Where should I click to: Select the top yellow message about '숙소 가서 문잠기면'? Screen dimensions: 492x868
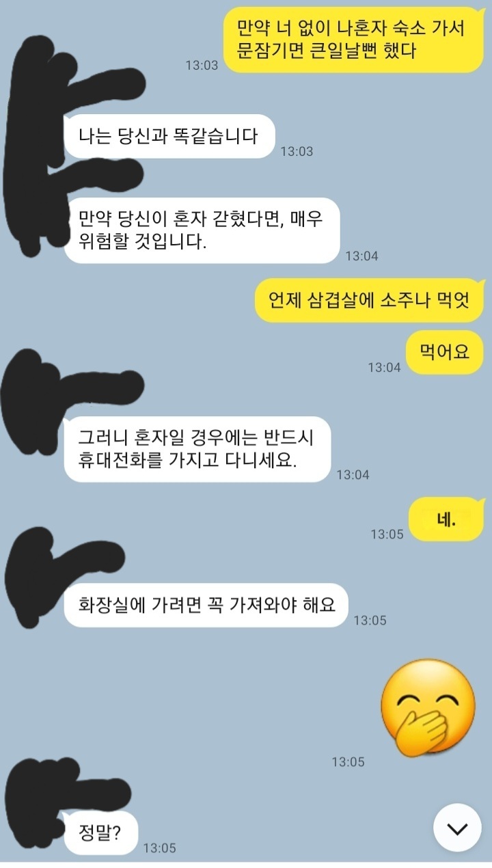point(354,40)
